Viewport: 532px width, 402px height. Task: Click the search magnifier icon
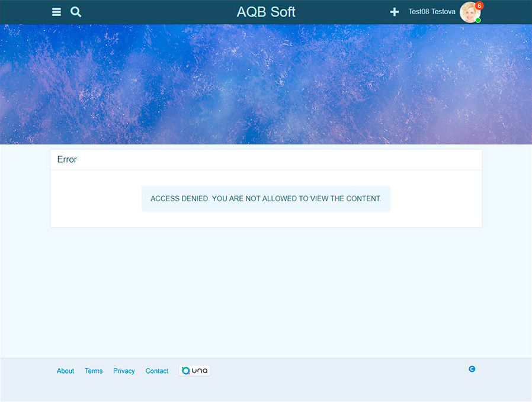tap(76, 12)
